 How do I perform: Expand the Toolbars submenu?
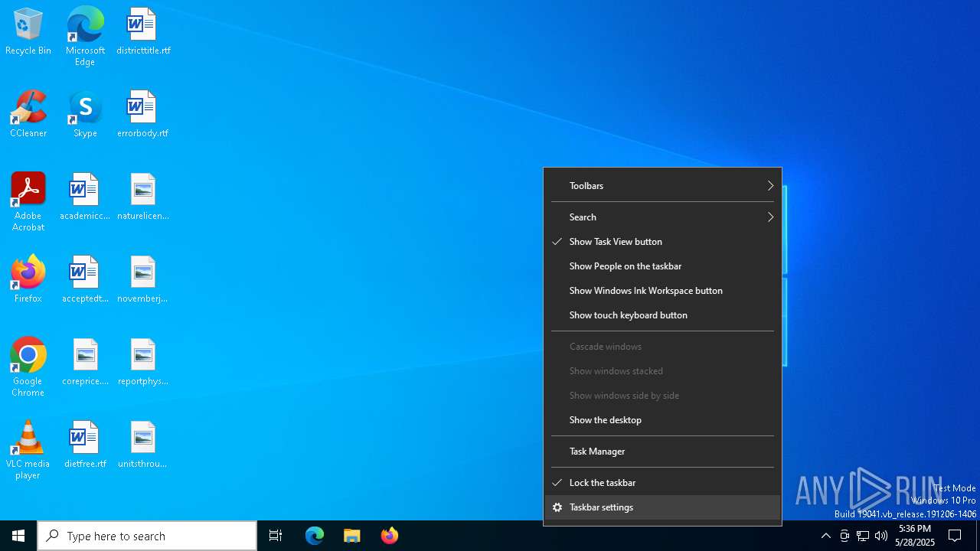tap(662, 186)
